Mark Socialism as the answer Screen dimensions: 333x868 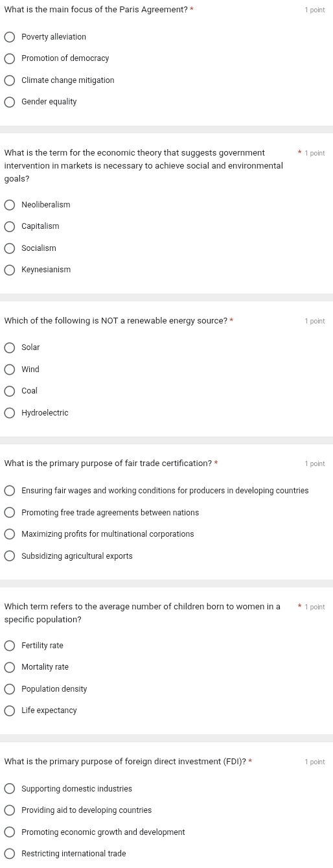(x=10, y=248)
